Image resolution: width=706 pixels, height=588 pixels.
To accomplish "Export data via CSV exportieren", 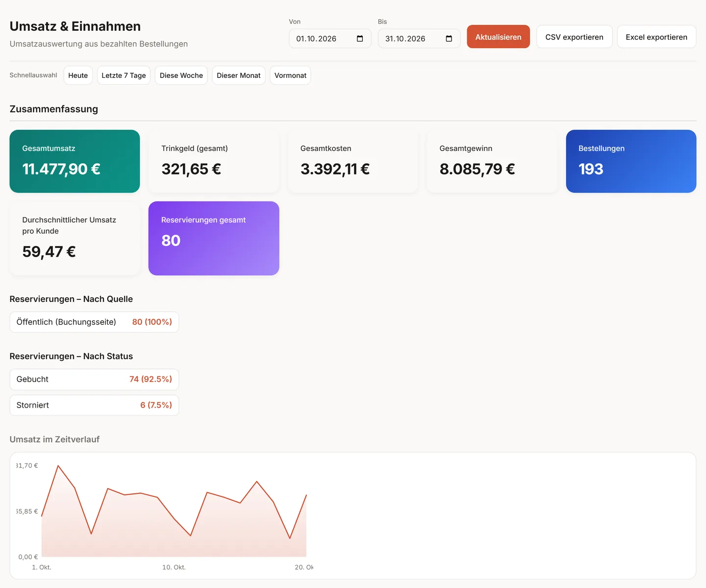I will click(574, 37).
